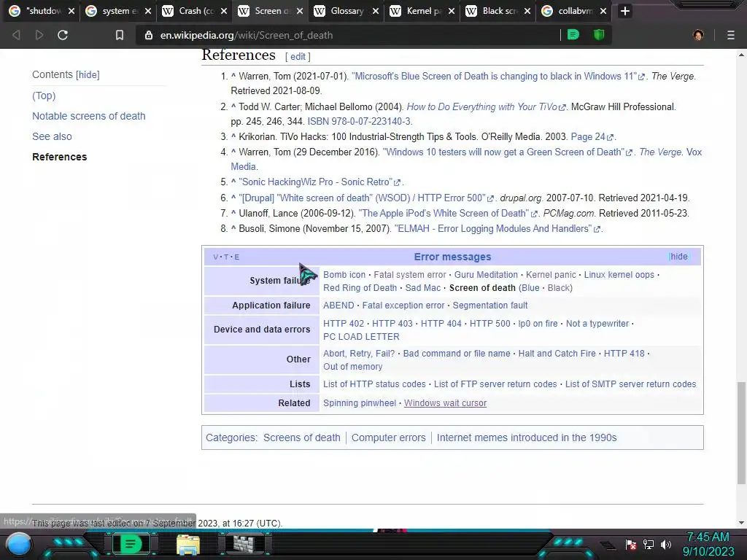Open File Explorer folder on taskbar

(188, 545)
